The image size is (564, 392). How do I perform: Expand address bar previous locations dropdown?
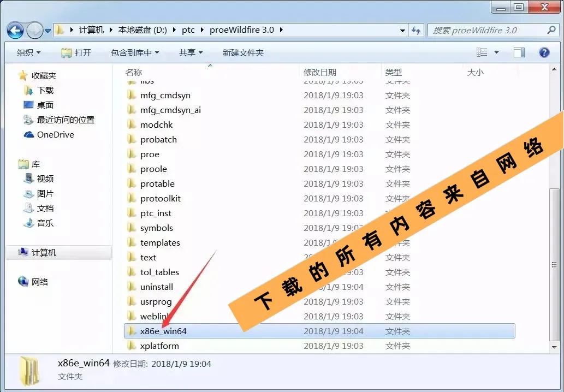403,31
